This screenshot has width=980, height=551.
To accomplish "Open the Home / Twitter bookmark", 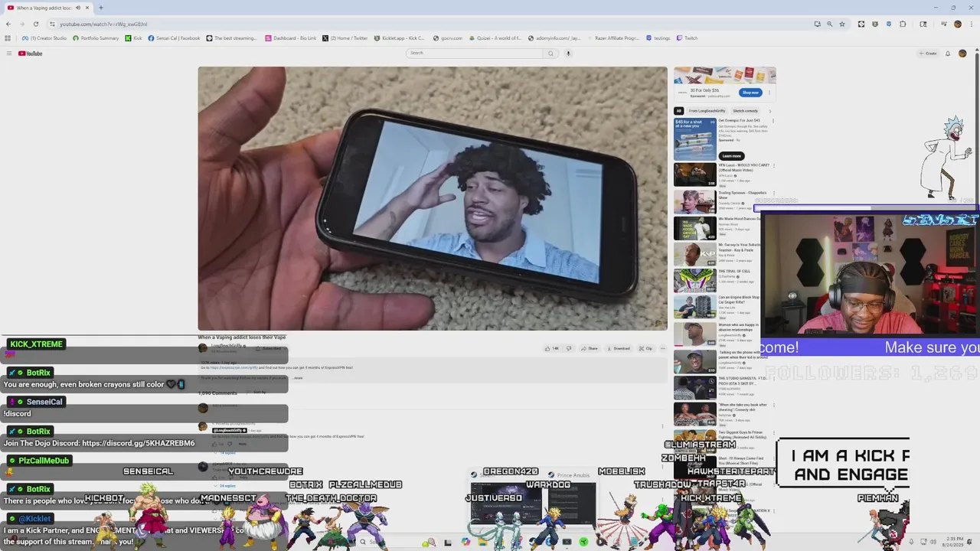I will click(345, 38).
